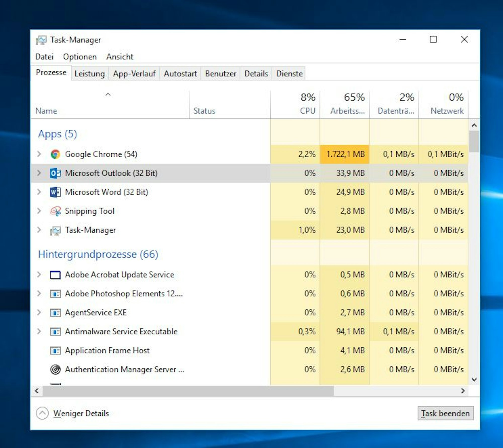The image size is (503, 448).
Task: Click the horizontal scrollbar right arrow
Action: click(463, 391)
